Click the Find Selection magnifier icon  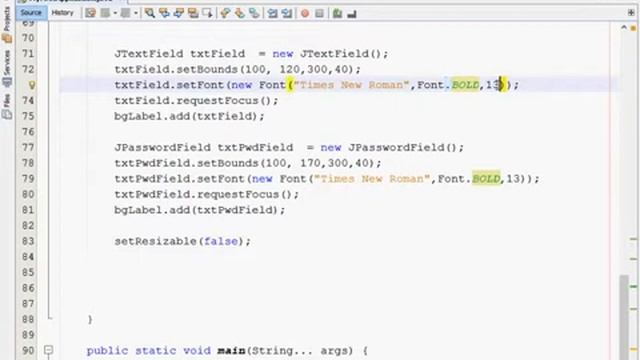[150, 13]
